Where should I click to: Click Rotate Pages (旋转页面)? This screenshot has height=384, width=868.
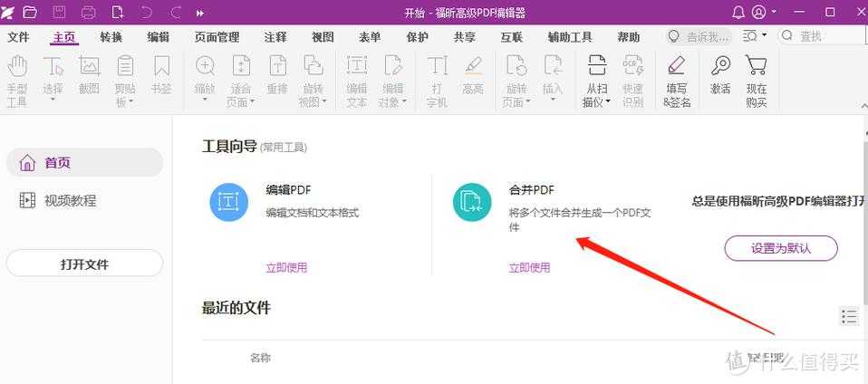(517, 81)
